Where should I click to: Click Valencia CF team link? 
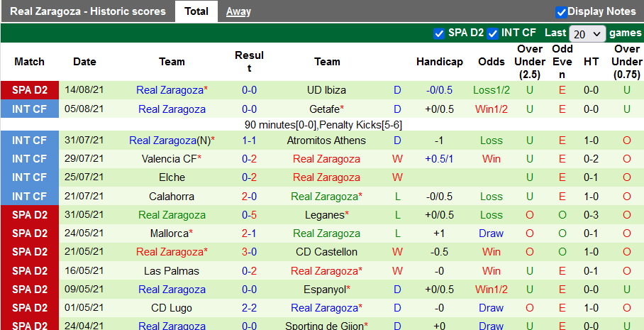(170, 159)
